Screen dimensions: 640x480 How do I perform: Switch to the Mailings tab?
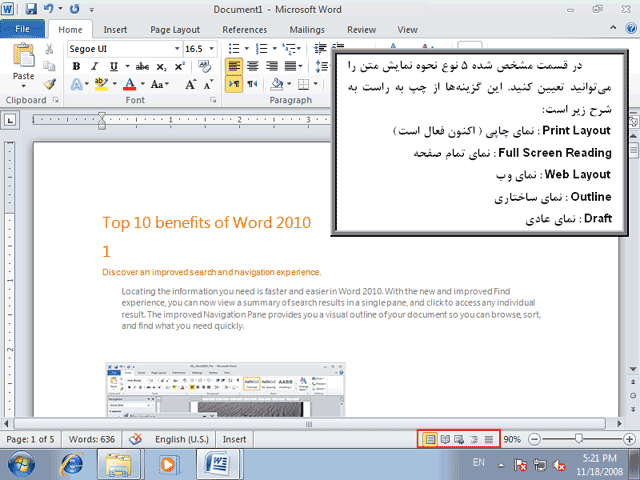pos(307,29)
